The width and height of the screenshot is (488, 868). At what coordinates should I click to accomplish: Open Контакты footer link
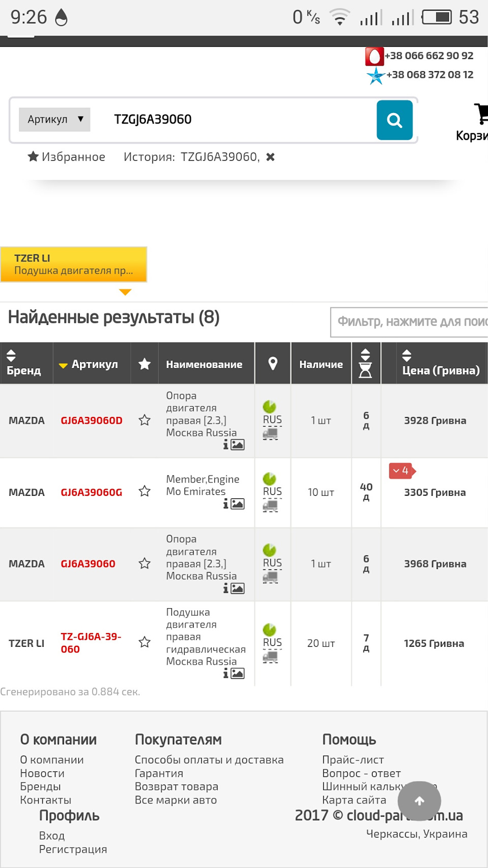click(46, 800)
